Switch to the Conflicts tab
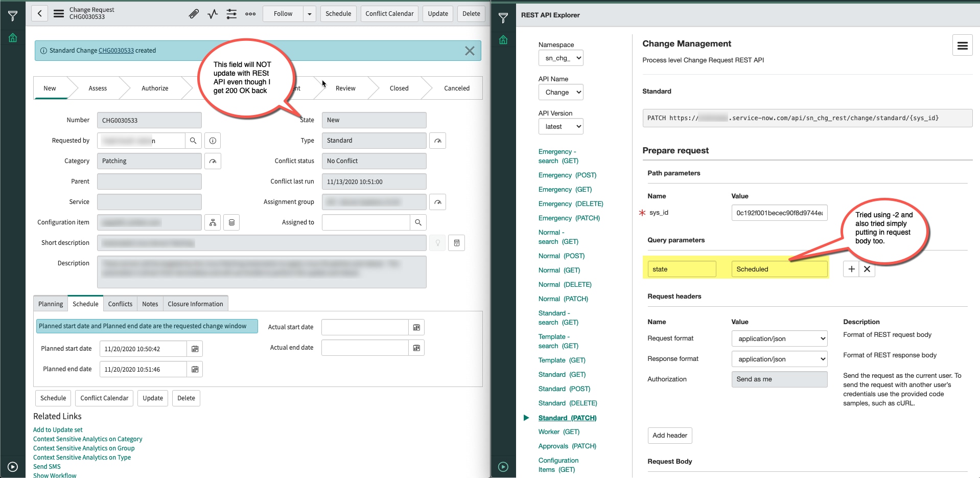This screenshot has width=980, height=478. point(120,304)
